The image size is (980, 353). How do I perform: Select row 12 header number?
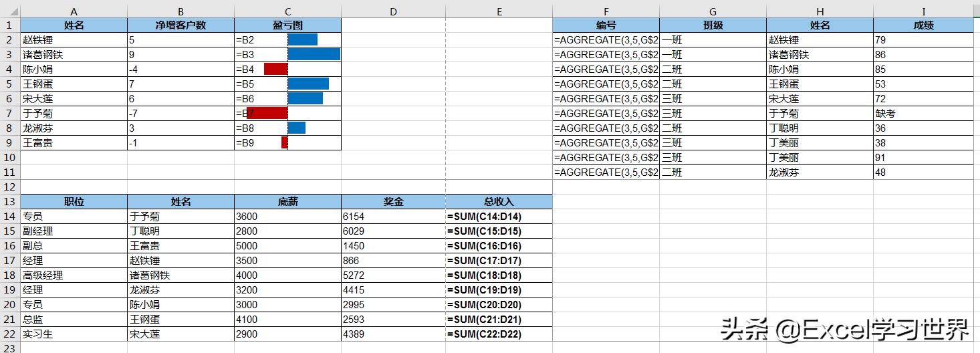(10, 187)
